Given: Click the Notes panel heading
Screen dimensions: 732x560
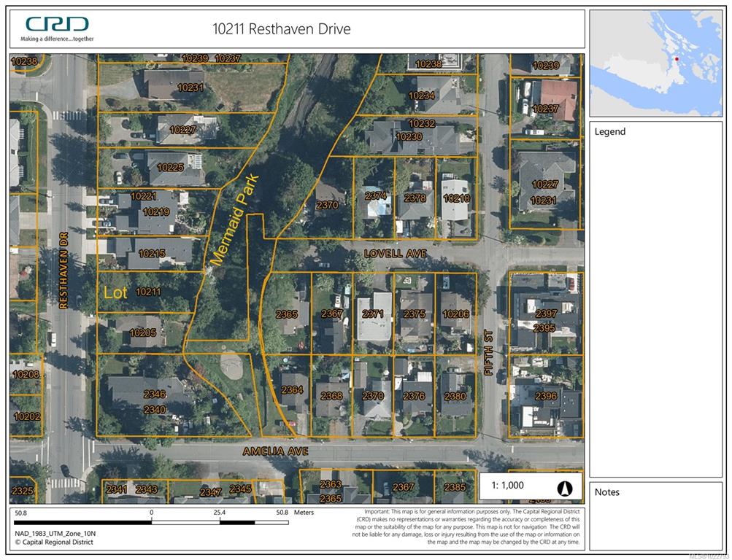Looking at the screenshot, I should (x=607, y=492).
